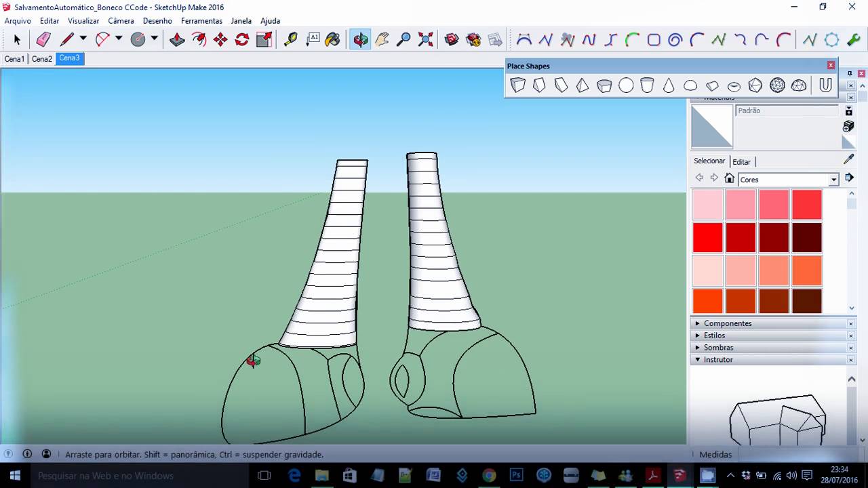The width and height of the screenshot is (868, 488).
Task: Place a sphere from Place Shapes
Action: [x=626, y=85]
